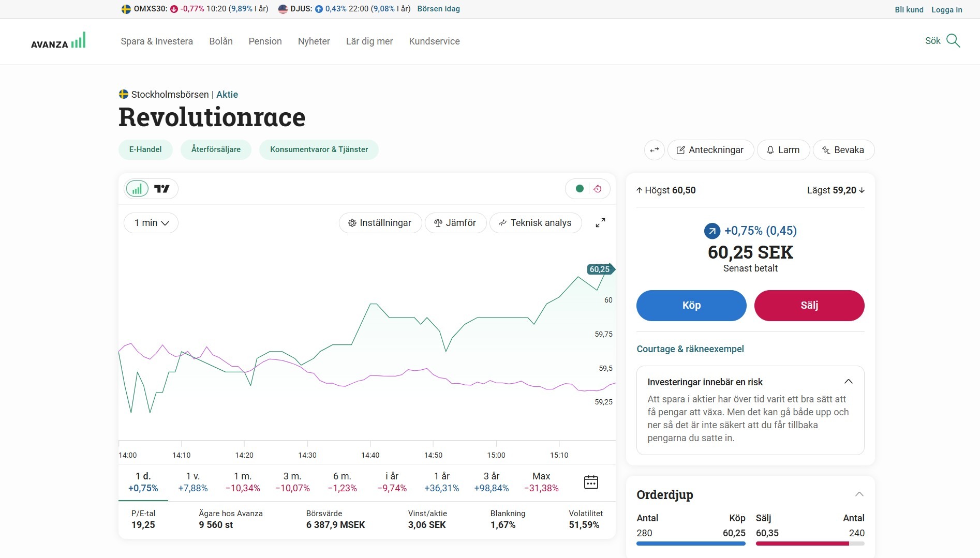Select the 1 år period tab
Screen dimensions: 980x558
coord(442,482)
